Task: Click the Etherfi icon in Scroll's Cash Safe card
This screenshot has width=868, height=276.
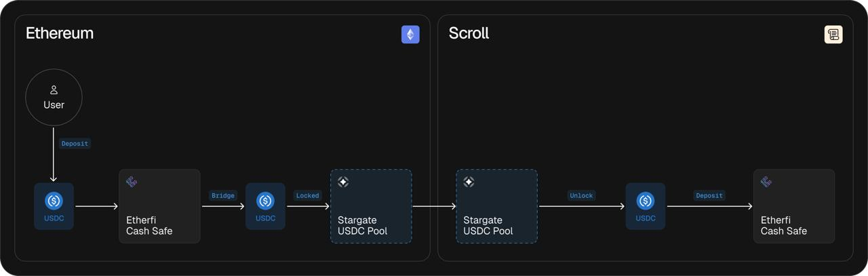Action: 766,182
